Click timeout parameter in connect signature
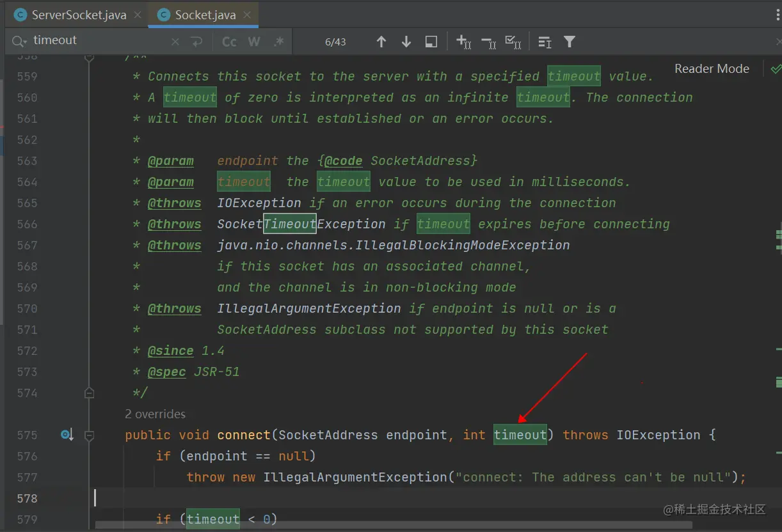This screenshot has width=782, height=532. point(520,435)
